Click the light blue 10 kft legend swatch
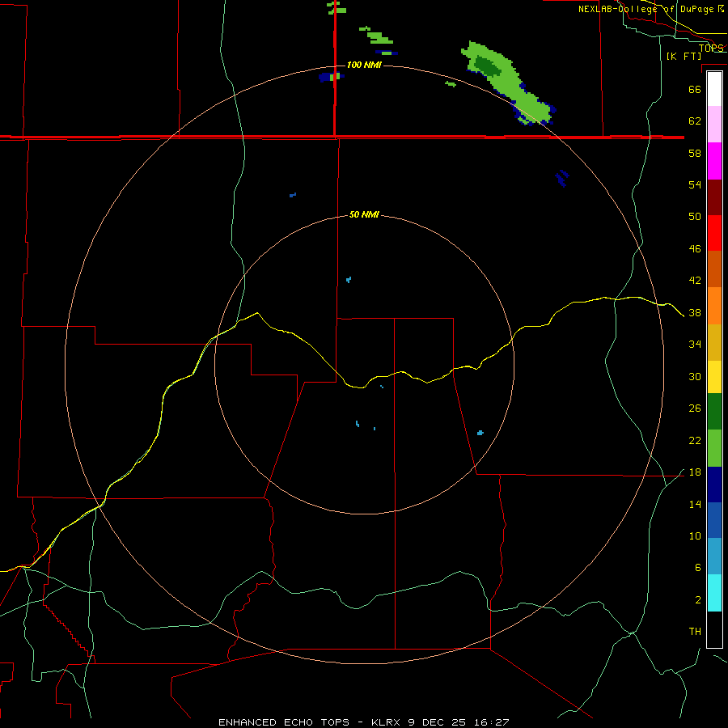728x728 pixels. point(714,557)
